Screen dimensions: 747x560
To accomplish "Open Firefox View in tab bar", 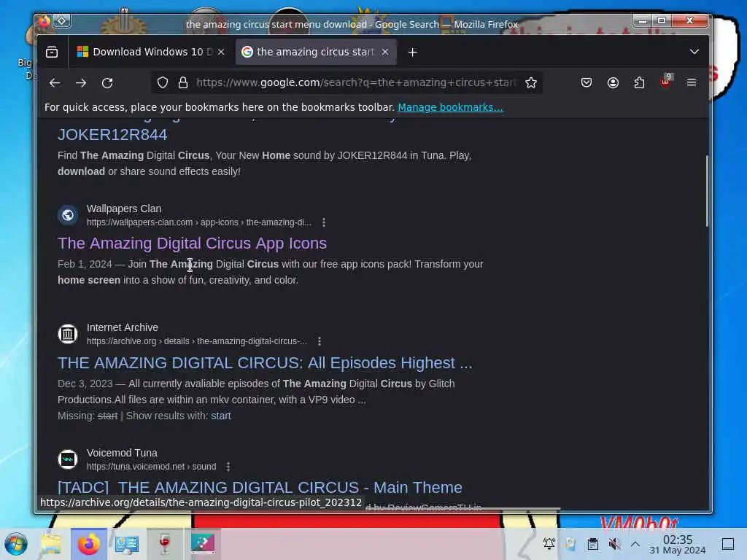I will pos(52,52).
